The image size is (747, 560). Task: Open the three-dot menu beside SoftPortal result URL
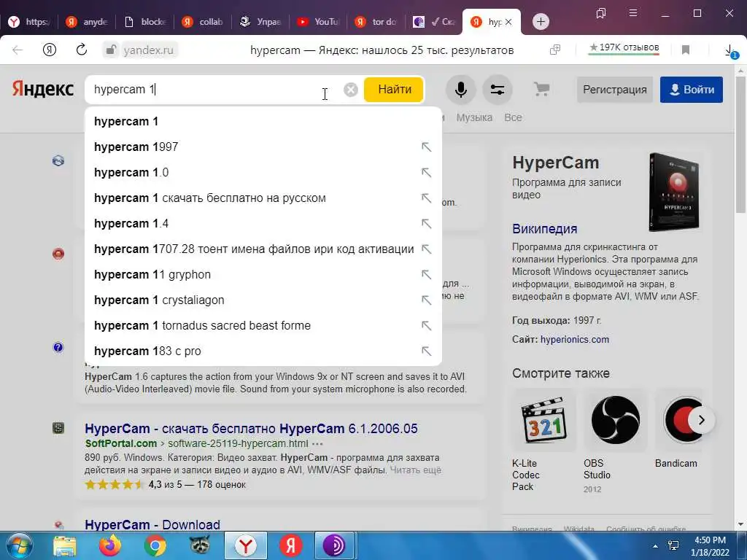point(318,444)
